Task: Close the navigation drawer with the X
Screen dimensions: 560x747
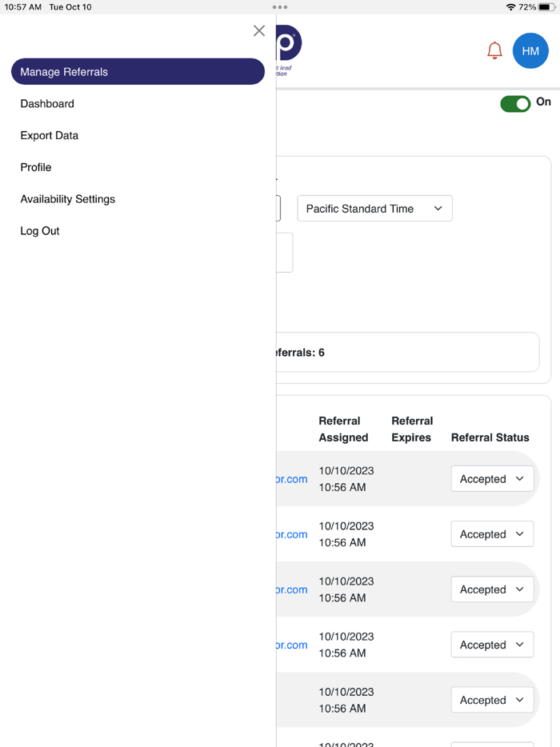Action: coord(258,30)
